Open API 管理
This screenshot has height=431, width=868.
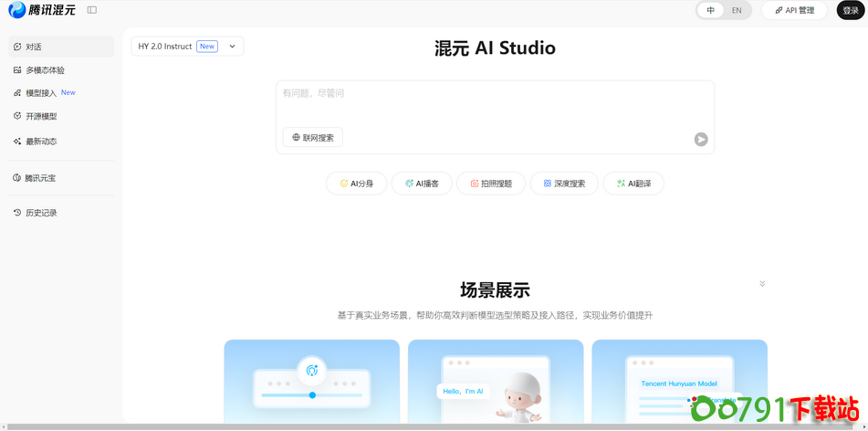coord(794,10)
